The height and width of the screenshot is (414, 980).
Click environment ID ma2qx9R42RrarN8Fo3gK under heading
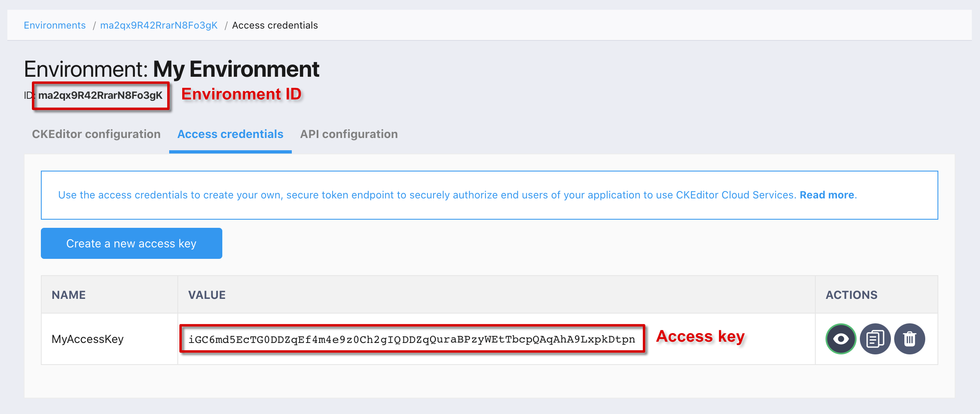[x=100, y=96]
